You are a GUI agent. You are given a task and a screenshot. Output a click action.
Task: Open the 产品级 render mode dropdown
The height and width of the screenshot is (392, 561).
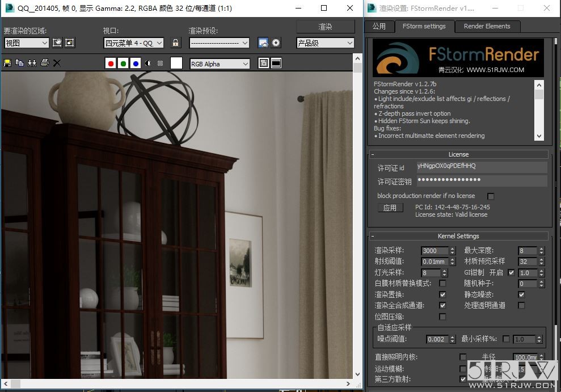pyautogui.click(x=325, y=43)
